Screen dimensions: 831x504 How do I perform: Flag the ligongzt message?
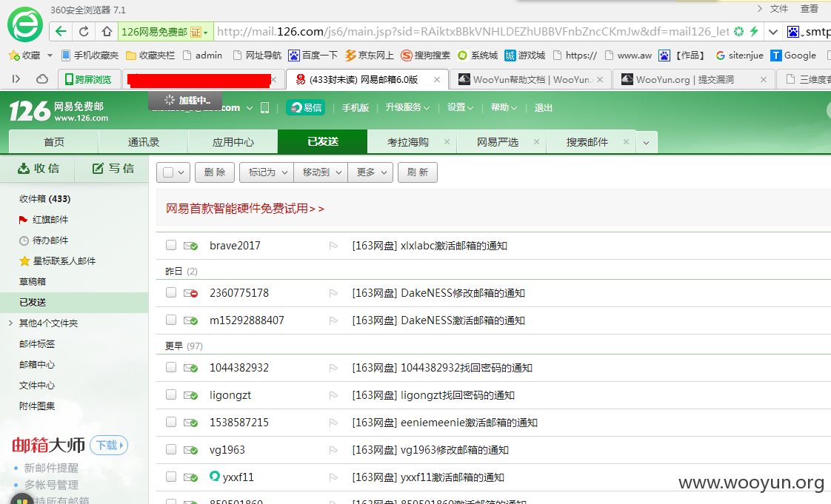(333, 395)
